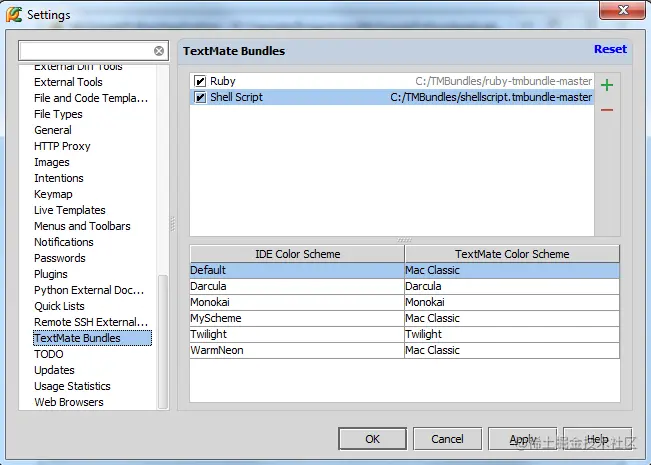Open Usage Statistics settings
Image resolution: width=651 pixels, height=465 pixels.
click(x=72, y=386)
